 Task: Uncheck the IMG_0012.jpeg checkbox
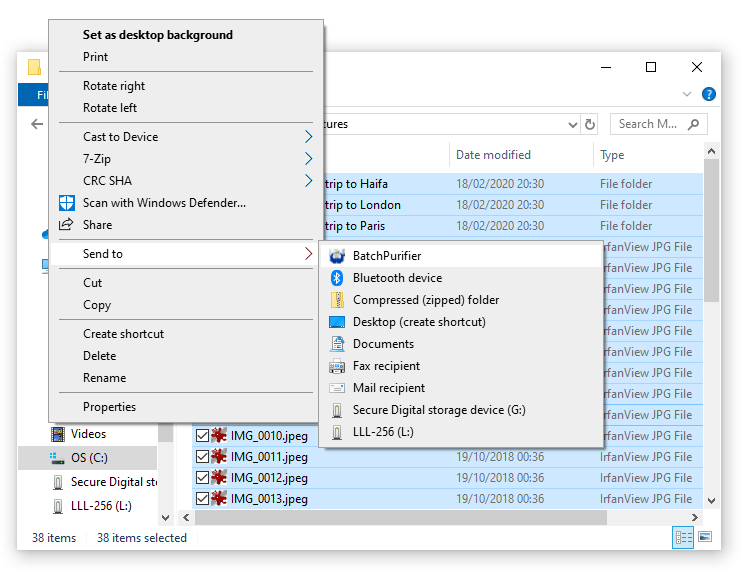pyautogui.click(x=202, y=478)
